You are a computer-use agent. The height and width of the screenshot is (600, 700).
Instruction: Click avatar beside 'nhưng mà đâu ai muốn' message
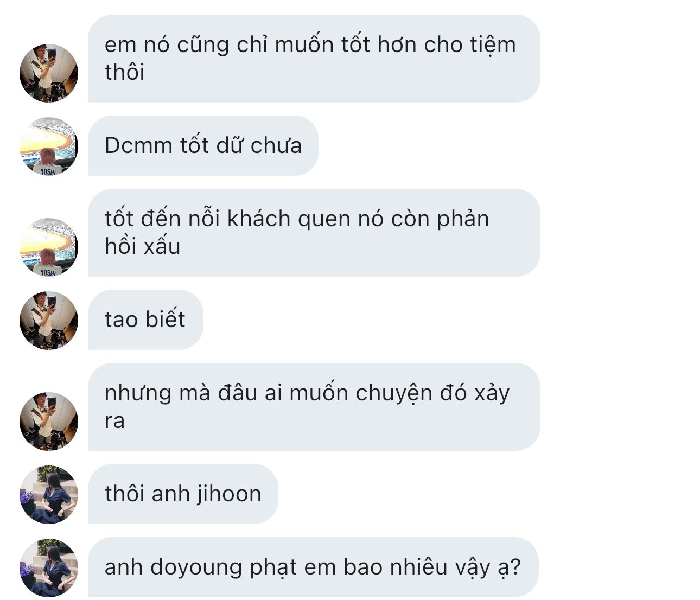(49, 422)
